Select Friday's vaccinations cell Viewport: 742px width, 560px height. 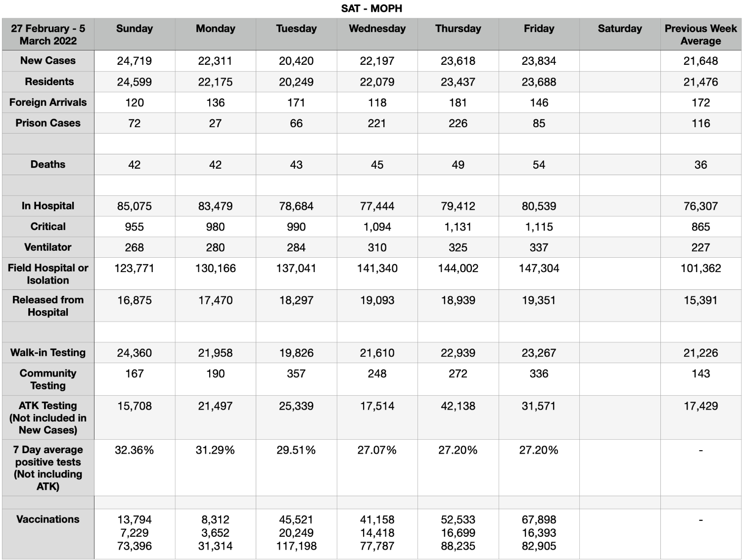point(539,534)
